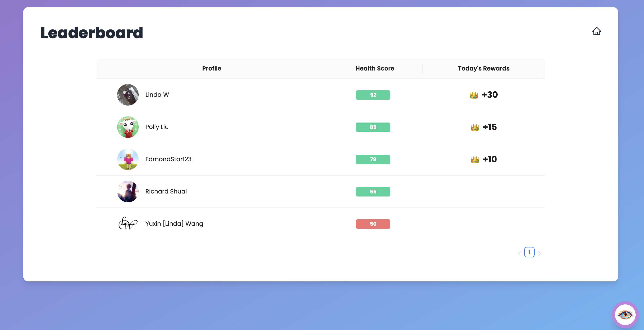Click the green health score 92 badge

point(373,95)
